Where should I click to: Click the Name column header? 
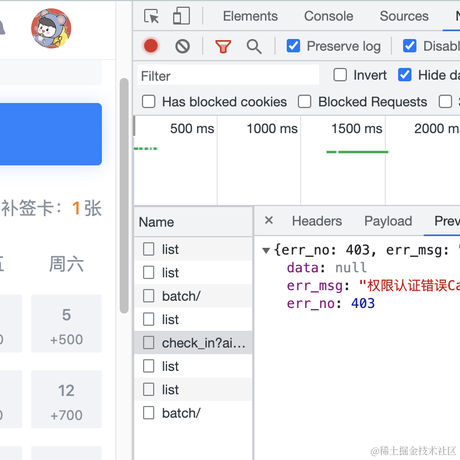point(193,222)
